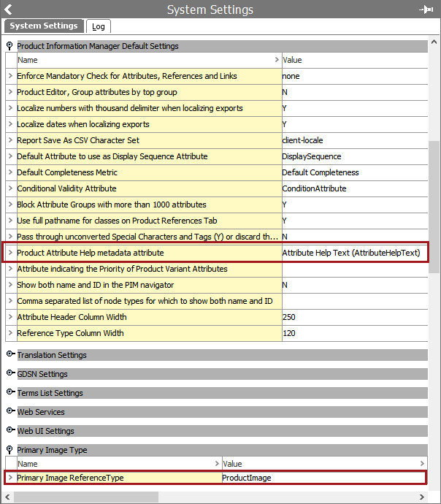
Task: Click row arrow for Default Attribute Display Sequence
Action: (x=11, y=156)
